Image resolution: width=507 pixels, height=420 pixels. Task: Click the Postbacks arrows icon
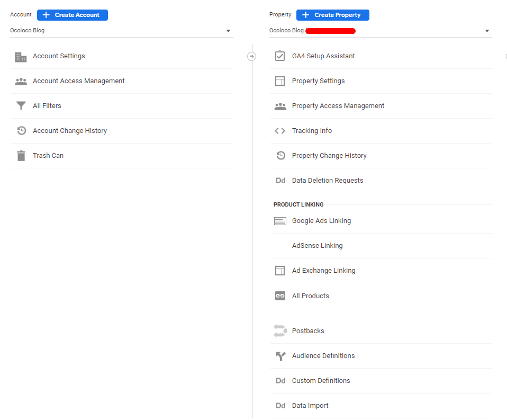click(x=280, y=330)
